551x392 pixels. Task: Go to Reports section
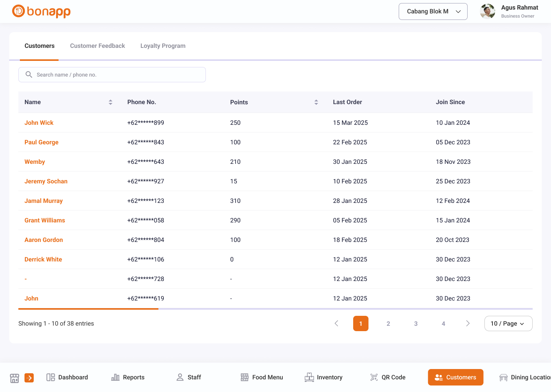[x=128, y=377]
